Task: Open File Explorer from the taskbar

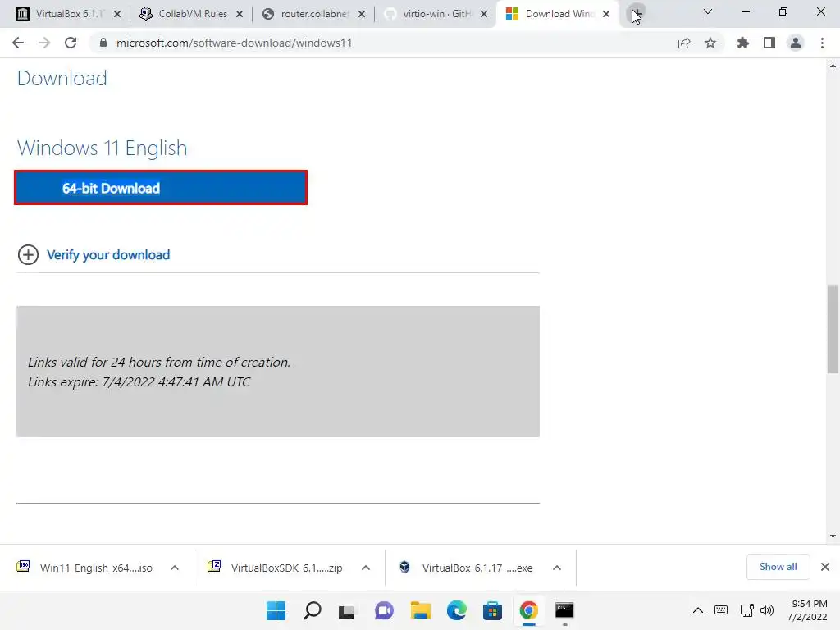Action: tap(421, 610)
